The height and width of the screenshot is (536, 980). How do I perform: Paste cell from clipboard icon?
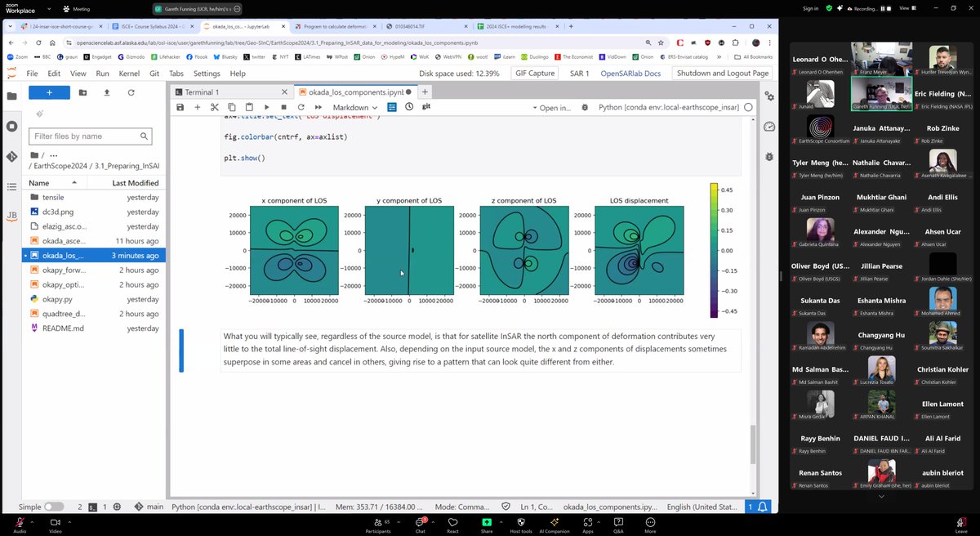tap(249, 107)
